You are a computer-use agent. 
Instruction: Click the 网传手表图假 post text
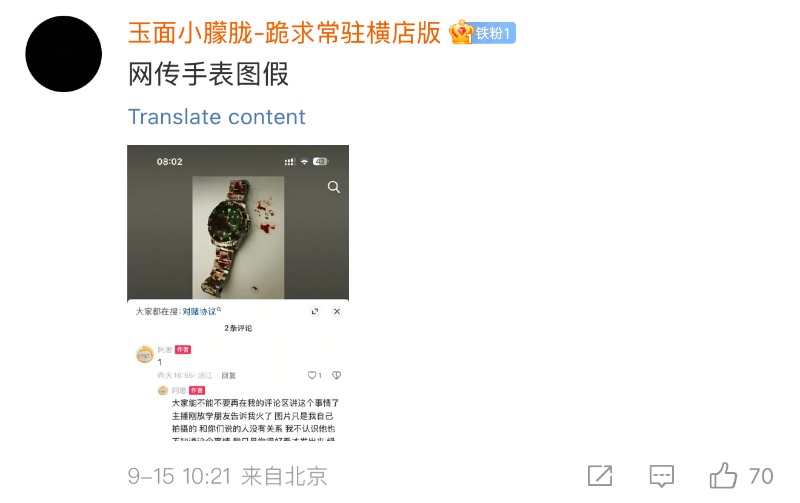coord(208,74)
